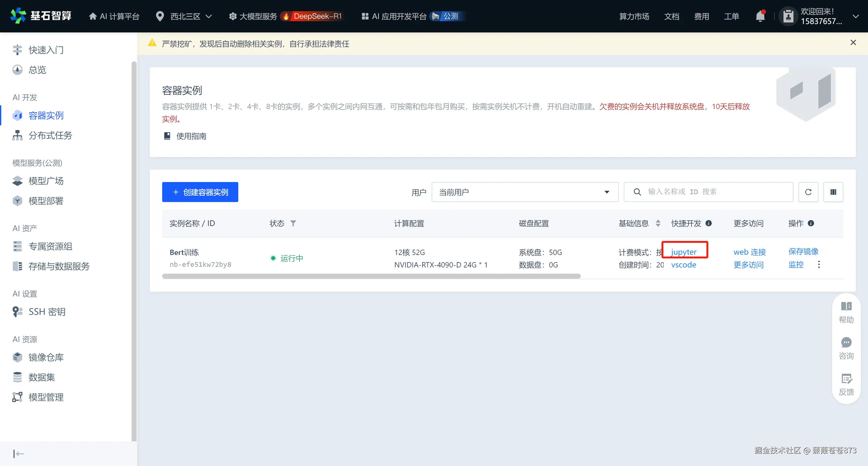Go to 算力市场 in the top navigation
Image resolution: width=868 pixels, height=466 pixels.
point(634,16)
